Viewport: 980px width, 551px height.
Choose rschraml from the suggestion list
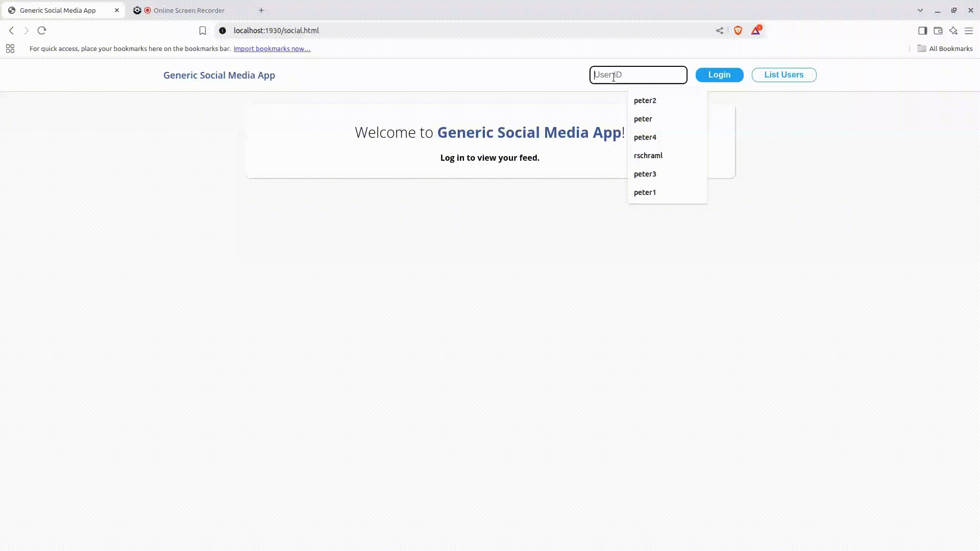648,156
